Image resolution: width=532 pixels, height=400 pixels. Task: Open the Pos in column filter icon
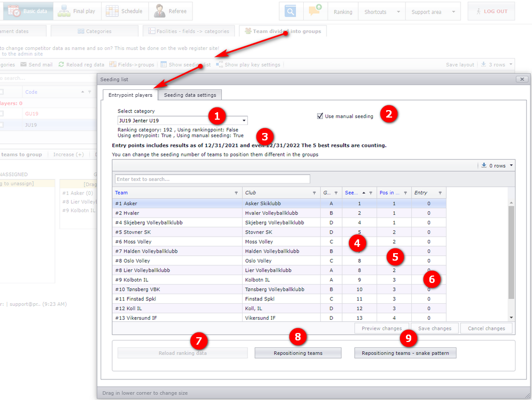point(405,193)
